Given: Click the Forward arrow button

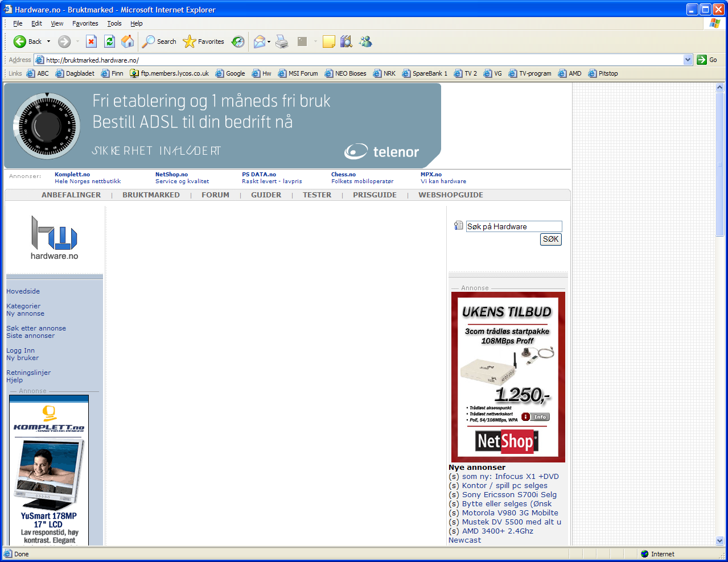Looking at the screenshot, I should [64, 42].
